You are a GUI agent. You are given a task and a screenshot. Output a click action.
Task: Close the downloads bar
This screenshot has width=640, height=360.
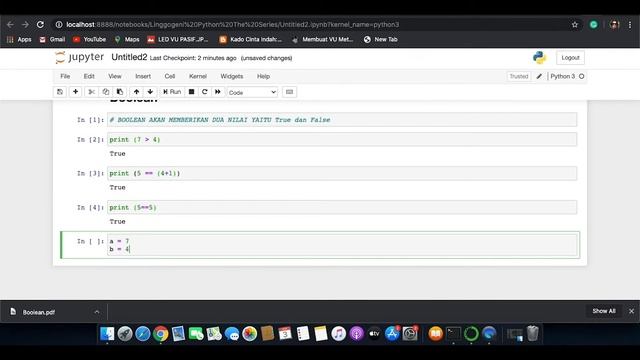click(x=631, y=311)
